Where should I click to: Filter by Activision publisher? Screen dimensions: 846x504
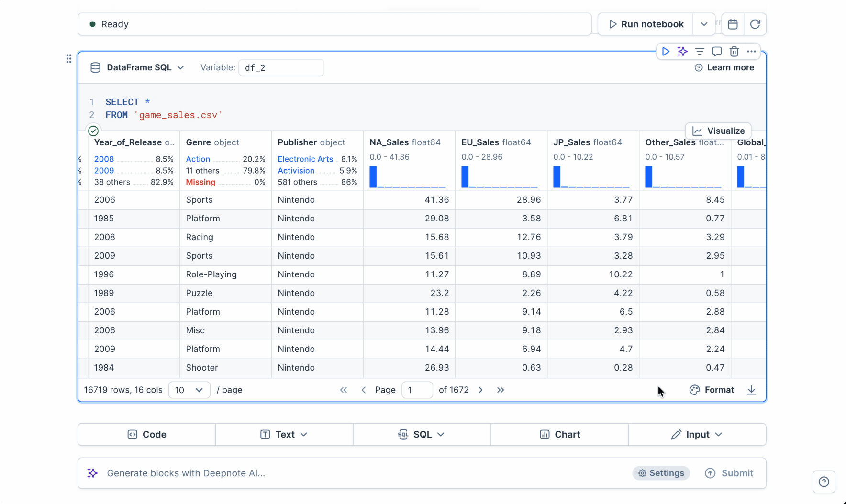296,171
